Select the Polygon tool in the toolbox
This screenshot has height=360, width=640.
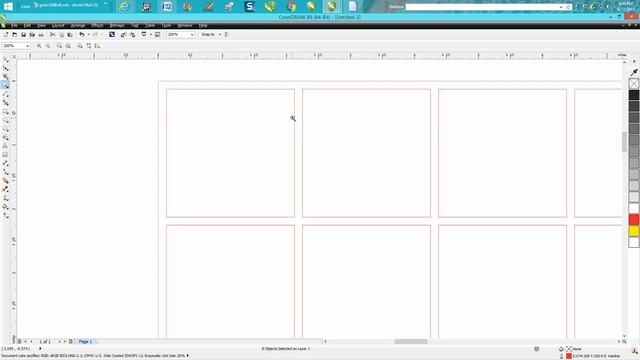[5, 129]
